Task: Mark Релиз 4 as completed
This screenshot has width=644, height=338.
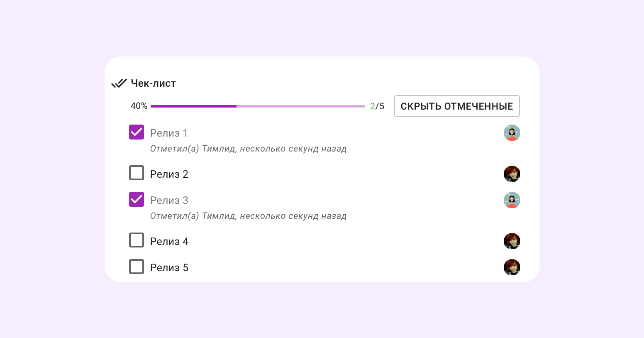Action: 137,240
